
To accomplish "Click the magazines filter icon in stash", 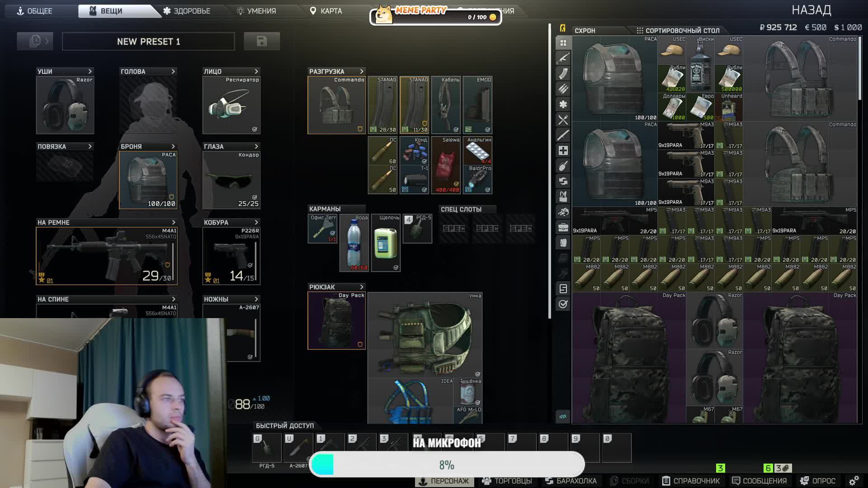I will (x=563, y=74).
